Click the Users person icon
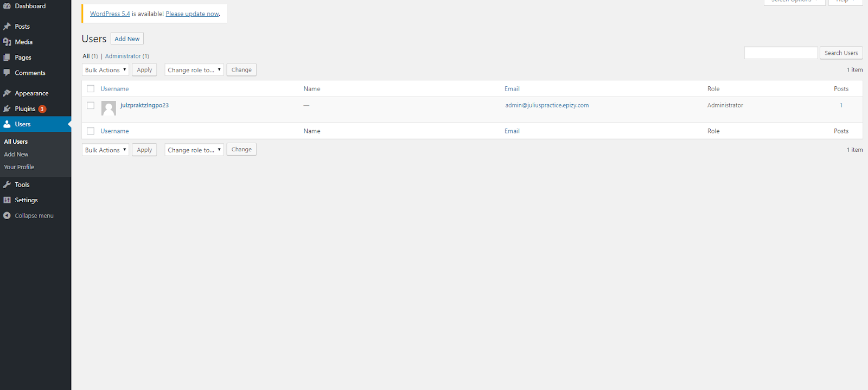The height and width of the screenshot is (390, 868). tap(7, 124)
